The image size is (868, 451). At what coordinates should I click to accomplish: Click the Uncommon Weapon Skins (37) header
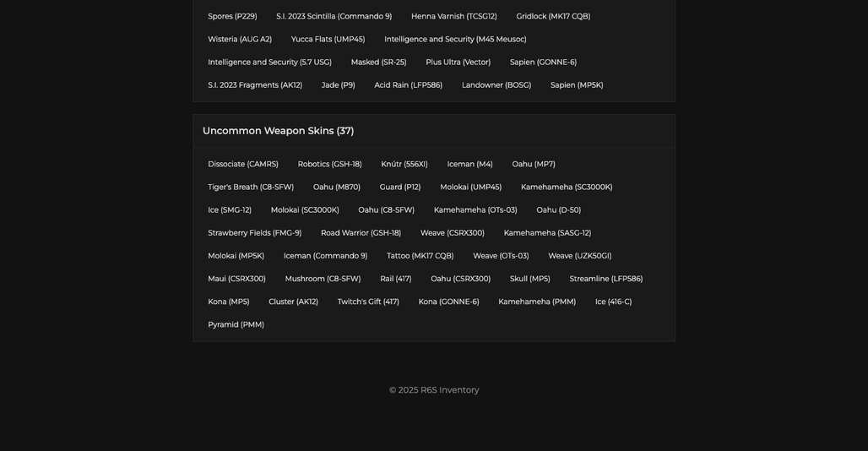coord(278,131)
